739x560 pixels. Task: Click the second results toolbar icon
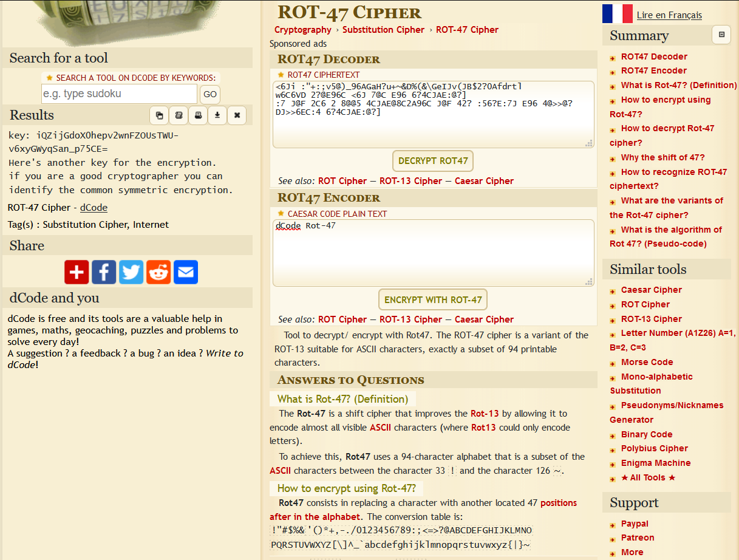coord(179,115)
